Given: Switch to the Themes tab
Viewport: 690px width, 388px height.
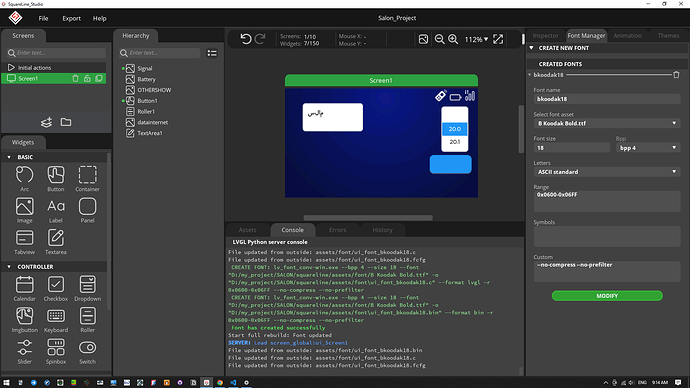Looking at the screenshot, I should pos(668,36).
